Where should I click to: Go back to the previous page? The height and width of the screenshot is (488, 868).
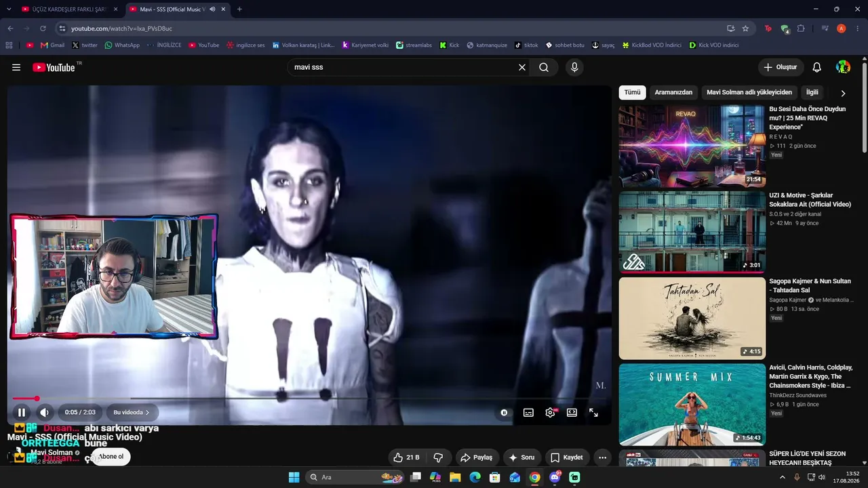point(10,28)
